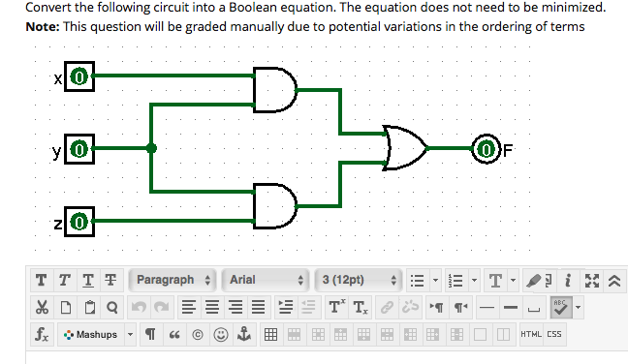Open numbered list style arrow

click(x=474, y=281)
